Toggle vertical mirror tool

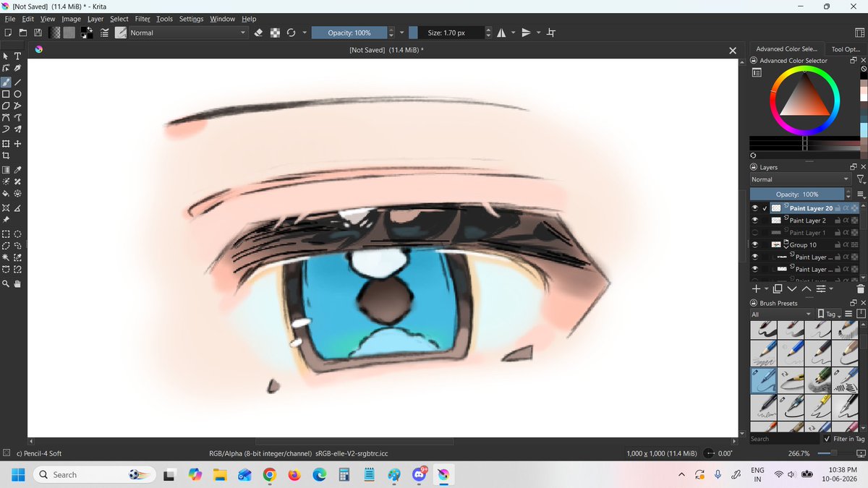pos(526,33)
